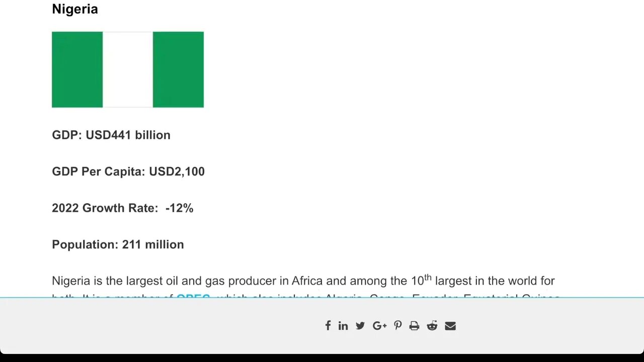Click the 2022 Growth Rate -12% line
The image size is (644, 362).
(x=122, y=208)
